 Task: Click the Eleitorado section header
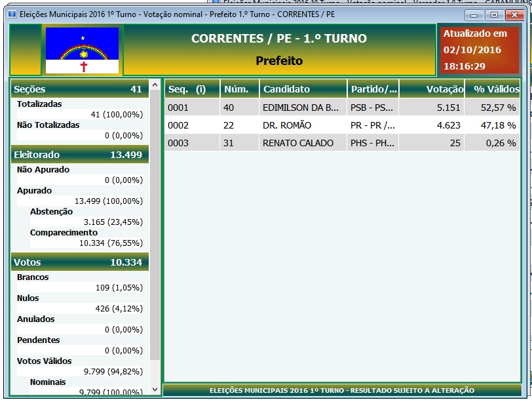point(80,155)
